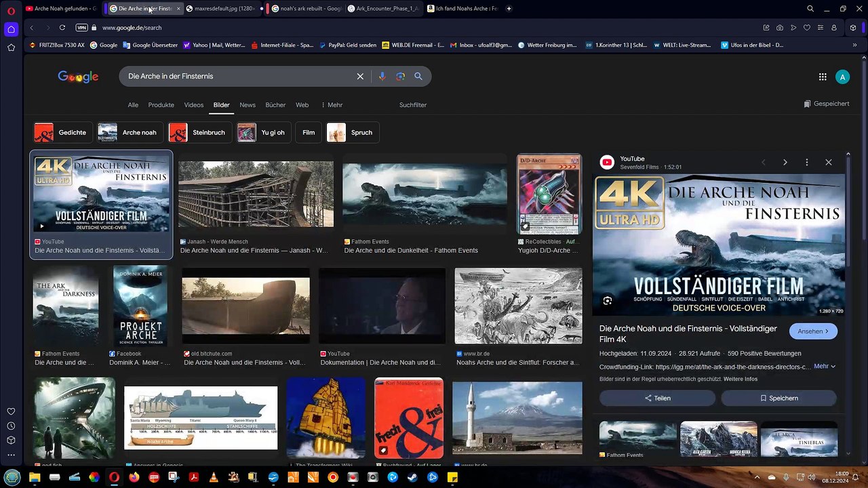Take snapshot with the camera toolbar icon
Viewport: 868px width, 488px height.
[x=780, y=28]
